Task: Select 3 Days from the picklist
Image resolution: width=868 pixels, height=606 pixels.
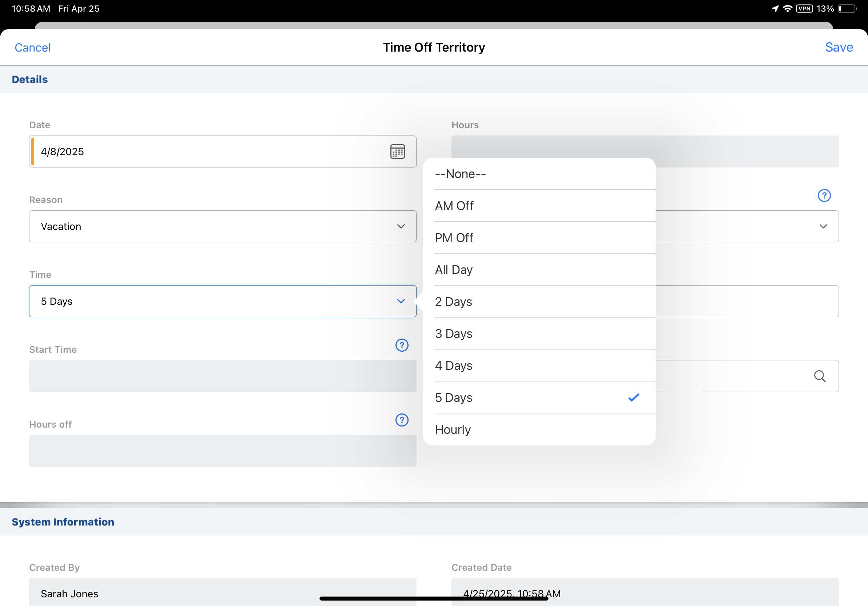Action: click(x=454, y=334)
